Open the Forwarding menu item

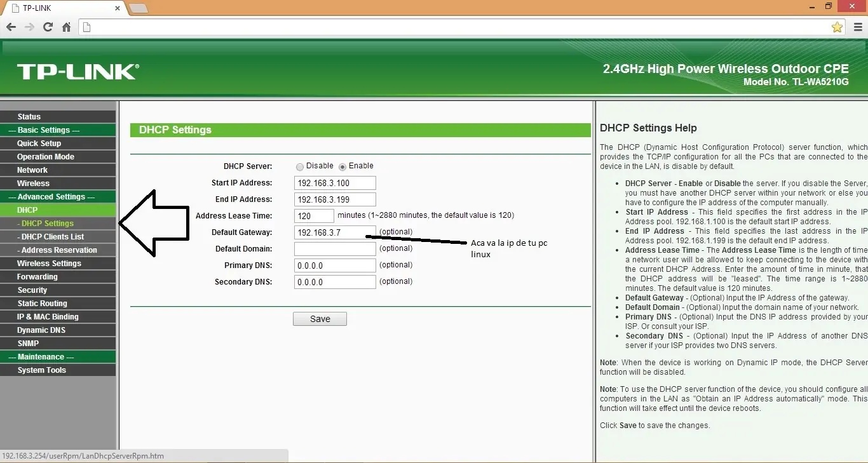coord(58,277)
